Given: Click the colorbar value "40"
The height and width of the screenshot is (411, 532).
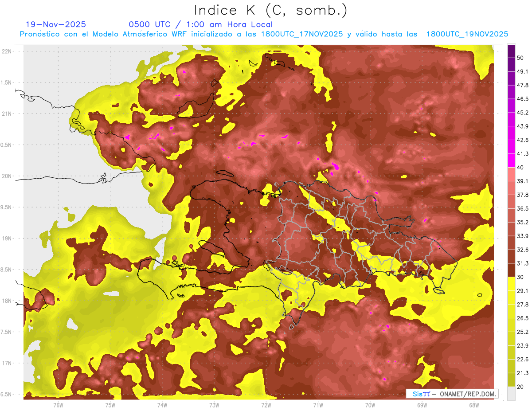Looking at the screenshot, I should 520,167.
